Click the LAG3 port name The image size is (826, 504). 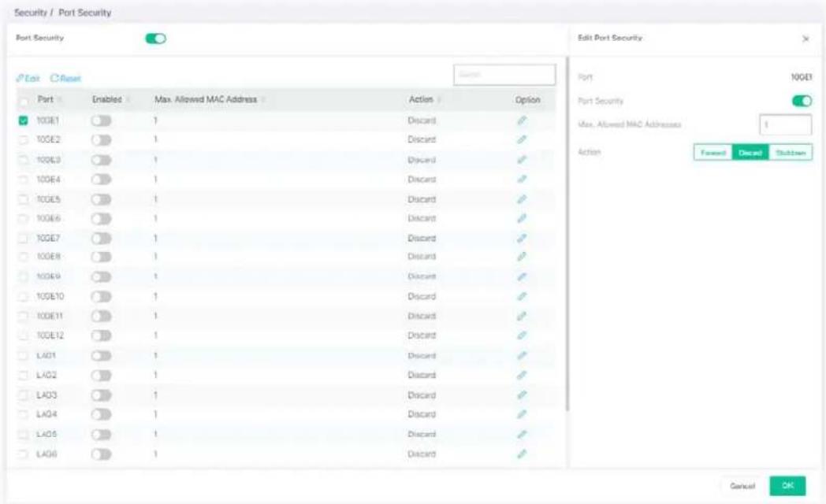[x=47, y=395]
